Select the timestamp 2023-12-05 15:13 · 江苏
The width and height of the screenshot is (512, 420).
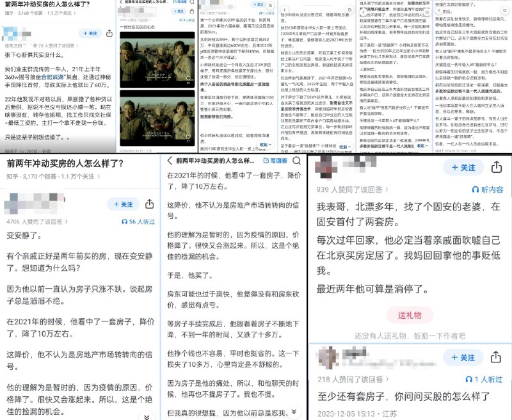[x=357, y=414]
